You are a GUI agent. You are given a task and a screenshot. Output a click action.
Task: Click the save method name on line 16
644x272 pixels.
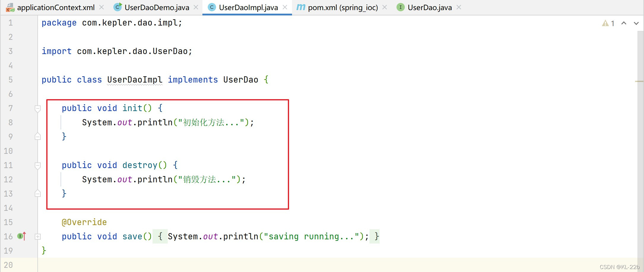coord(132,236)
